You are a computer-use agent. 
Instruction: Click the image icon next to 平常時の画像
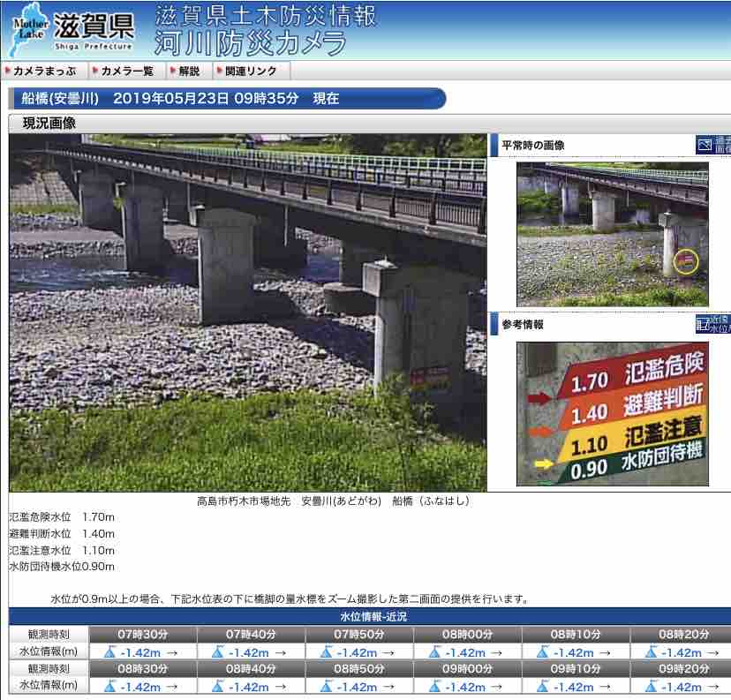point(713,145)
